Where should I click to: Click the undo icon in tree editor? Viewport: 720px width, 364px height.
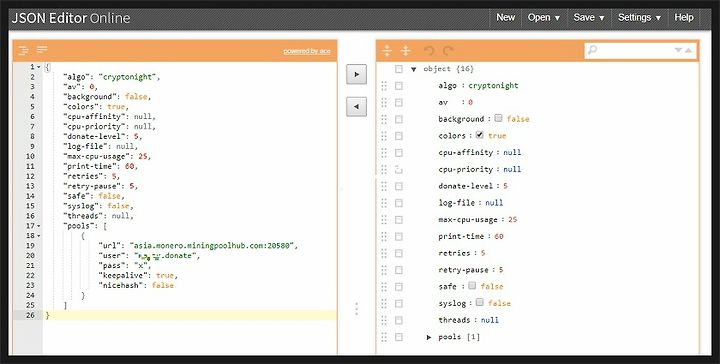tap(429, 50)
